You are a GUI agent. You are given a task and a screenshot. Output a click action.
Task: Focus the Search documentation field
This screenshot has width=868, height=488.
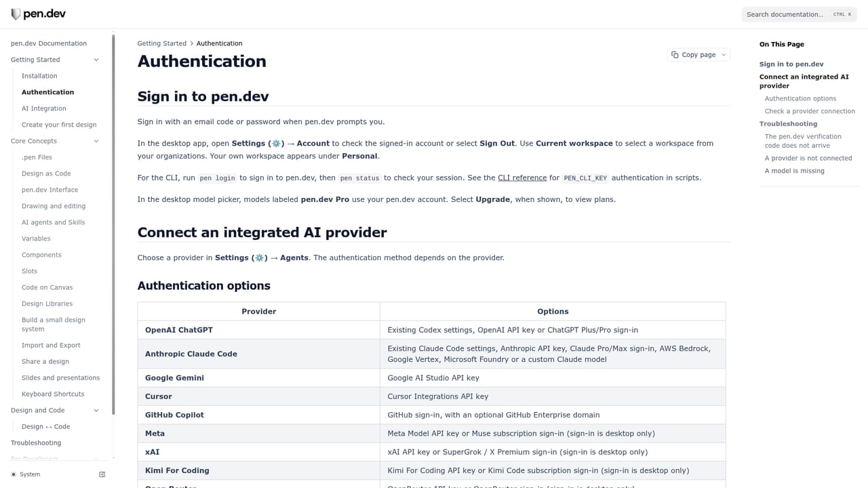pyautogui.click(x=799, y=14)
